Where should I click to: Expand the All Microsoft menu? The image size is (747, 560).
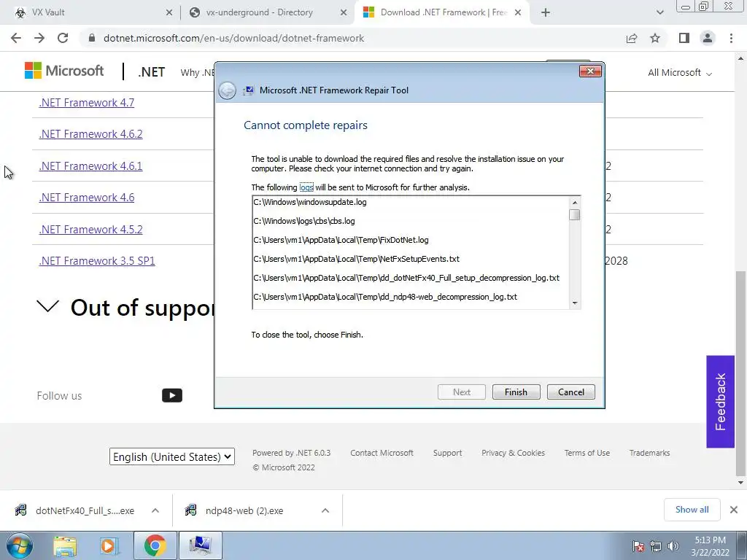pyautogui.click(x=680, y=73)
